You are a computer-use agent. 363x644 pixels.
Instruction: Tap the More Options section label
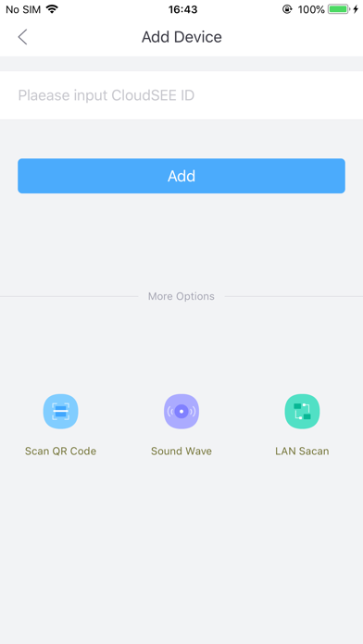coord(181,296)
